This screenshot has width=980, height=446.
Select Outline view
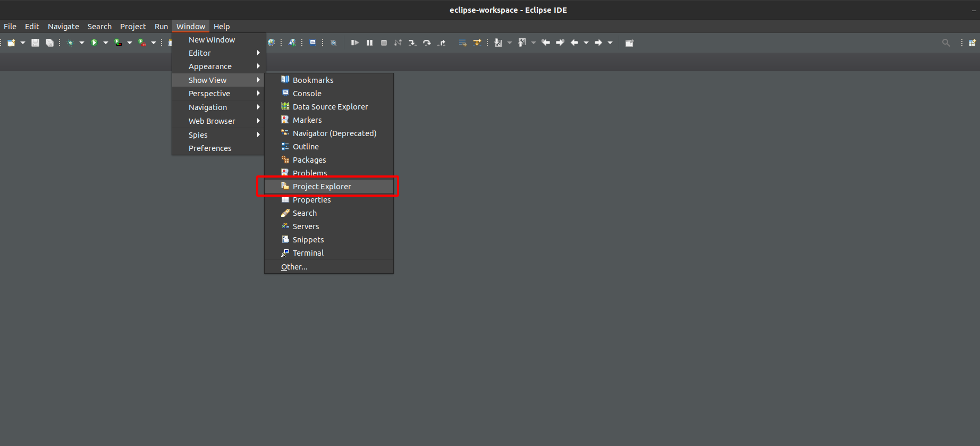[x=329, y=147]
